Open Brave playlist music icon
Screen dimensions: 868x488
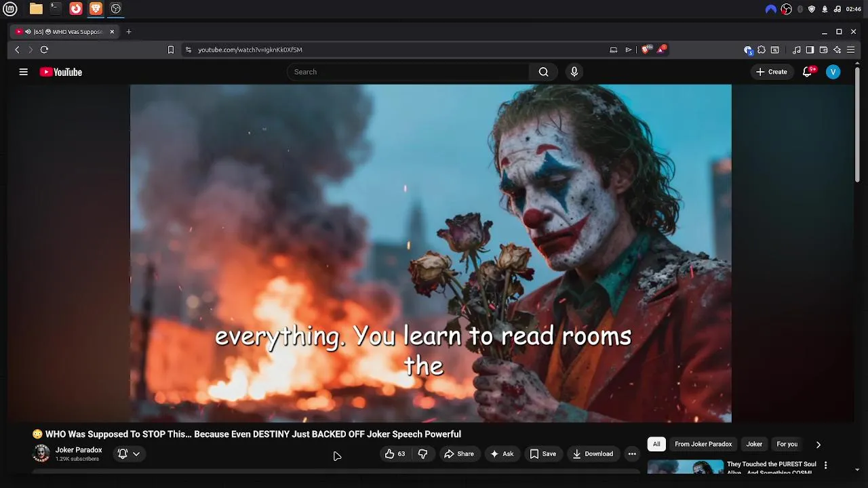coord(797,49)
